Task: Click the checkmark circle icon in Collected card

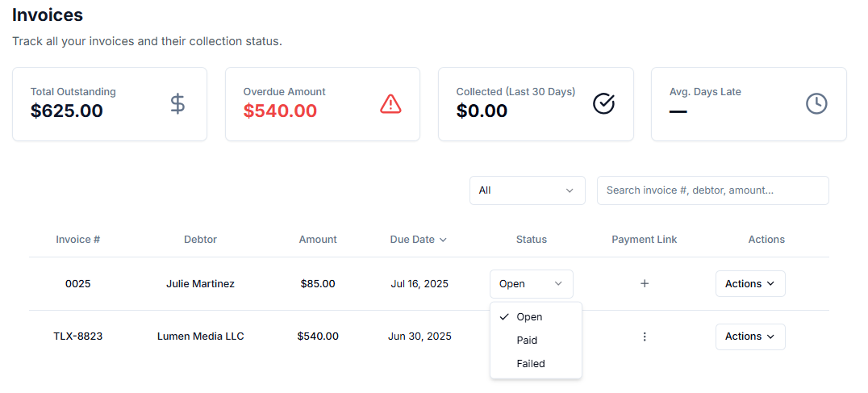Action: [603, 103]
